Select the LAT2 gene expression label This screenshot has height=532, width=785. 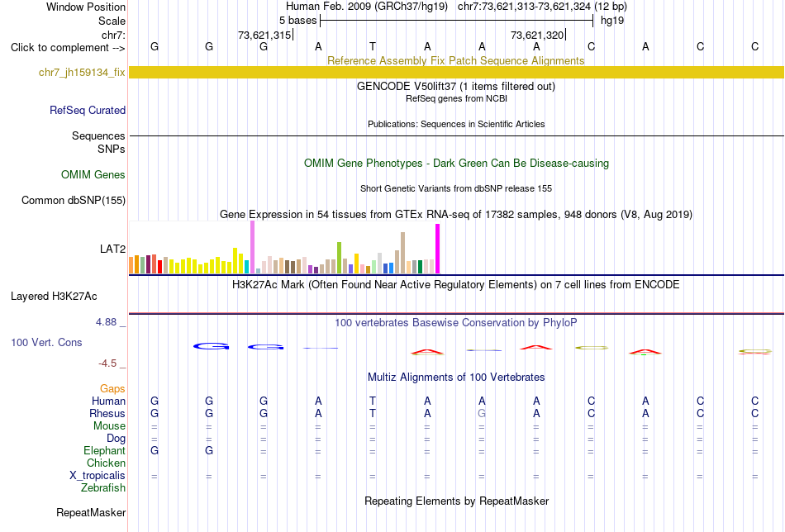point(112,249)
